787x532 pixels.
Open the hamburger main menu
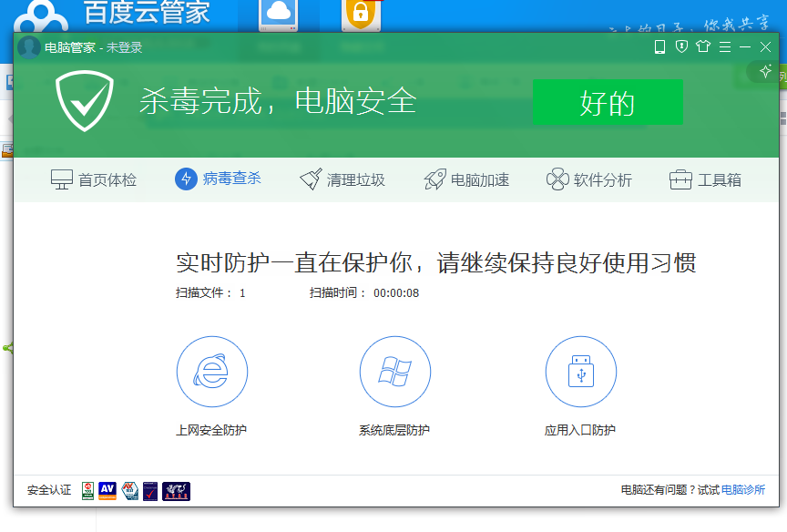[725, 46]
